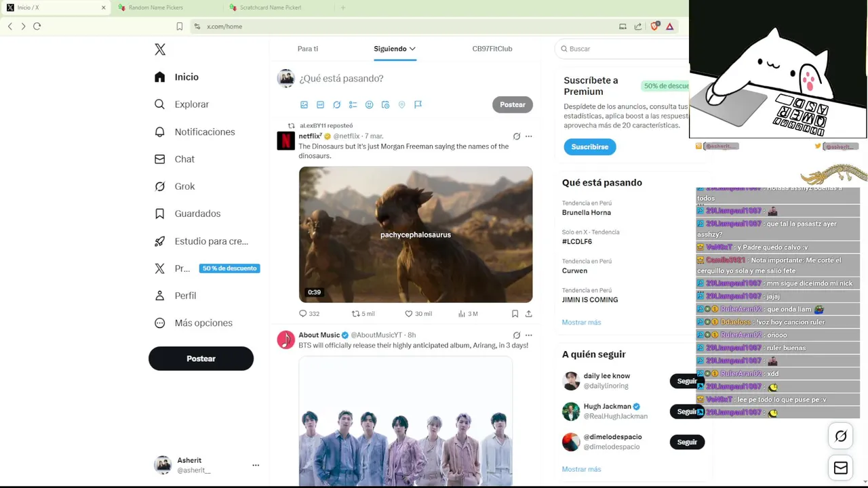Screen dimensions: 868x488
Task: Click Mostrar más under A quién seguir
Action: pos(581,469)
